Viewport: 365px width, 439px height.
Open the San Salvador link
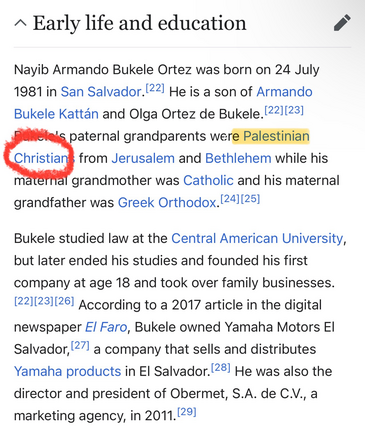(101, 92)
